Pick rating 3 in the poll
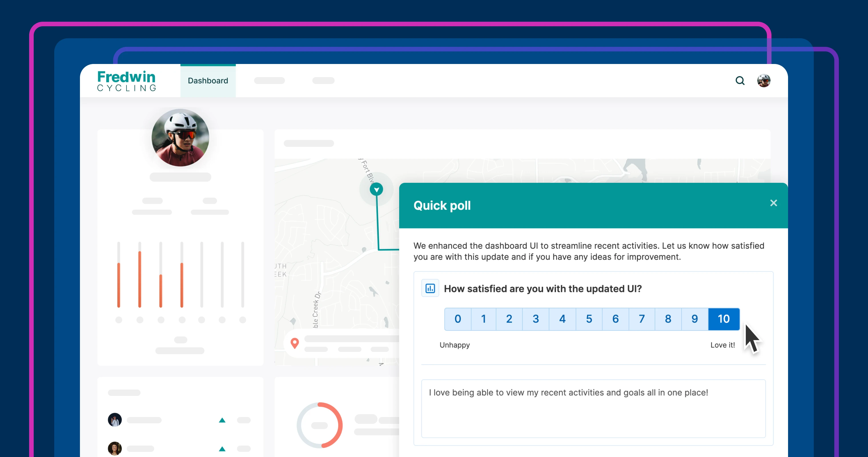This screenshot has width=868, height=457. pos(535,319)
